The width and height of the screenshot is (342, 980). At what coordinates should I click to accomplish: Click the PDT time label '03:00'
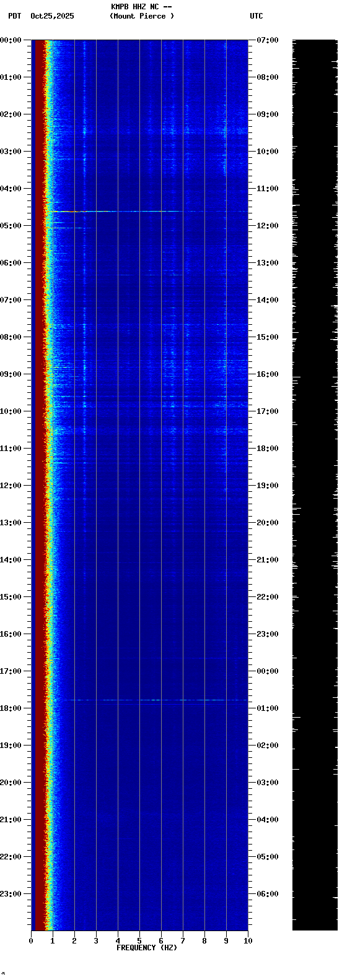[x=11, y=152]
